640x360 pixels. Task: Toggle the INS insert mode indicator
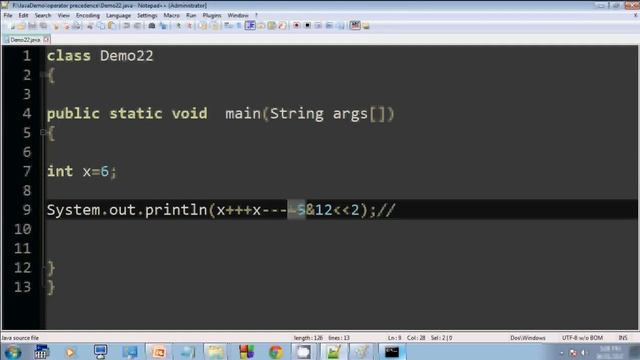click(623, 338)
